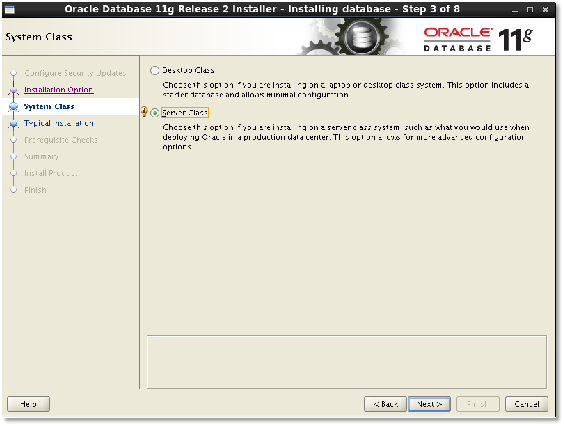
Task: Click the 'System Class' page heading
Action: coord(39,37)
